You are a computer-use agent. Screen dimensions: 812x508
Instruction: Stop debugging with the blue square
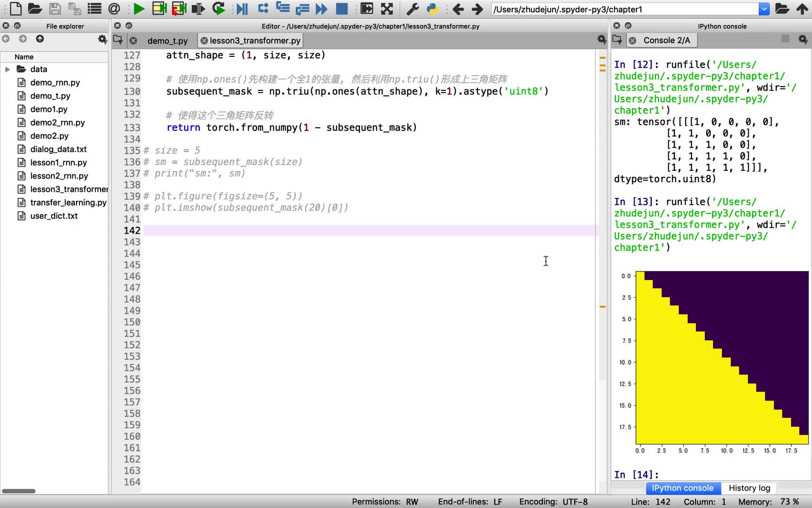pos(342,8)
